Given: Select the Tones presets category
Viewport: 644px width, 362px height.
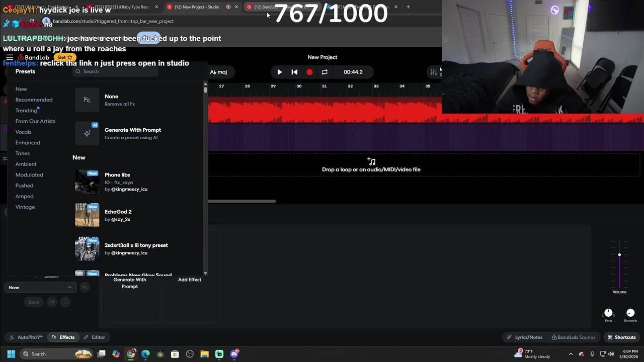Looking at the screenshot, I should [23, 153].
